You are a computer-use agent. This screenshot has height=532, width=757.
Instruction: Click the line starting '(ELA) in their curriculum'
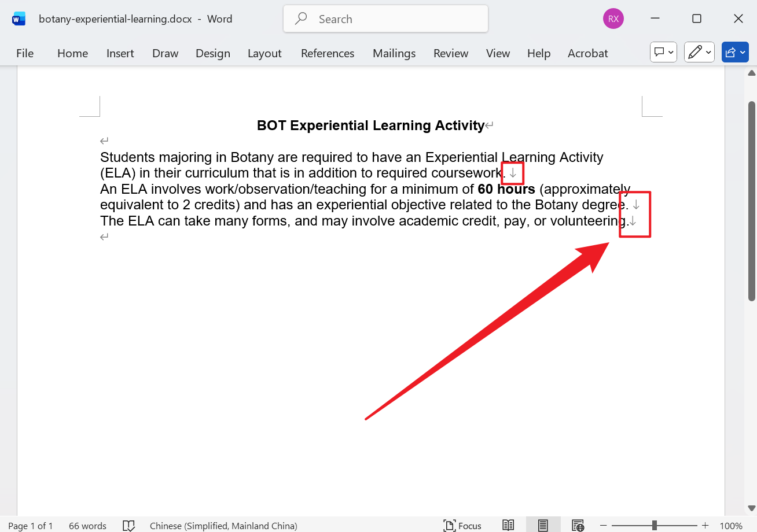(303, 173)
